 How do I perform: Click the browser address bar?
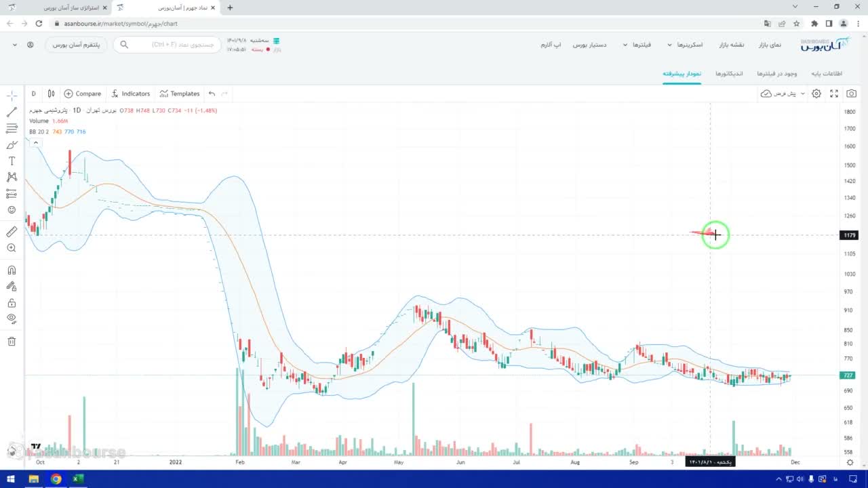(407, 24)
